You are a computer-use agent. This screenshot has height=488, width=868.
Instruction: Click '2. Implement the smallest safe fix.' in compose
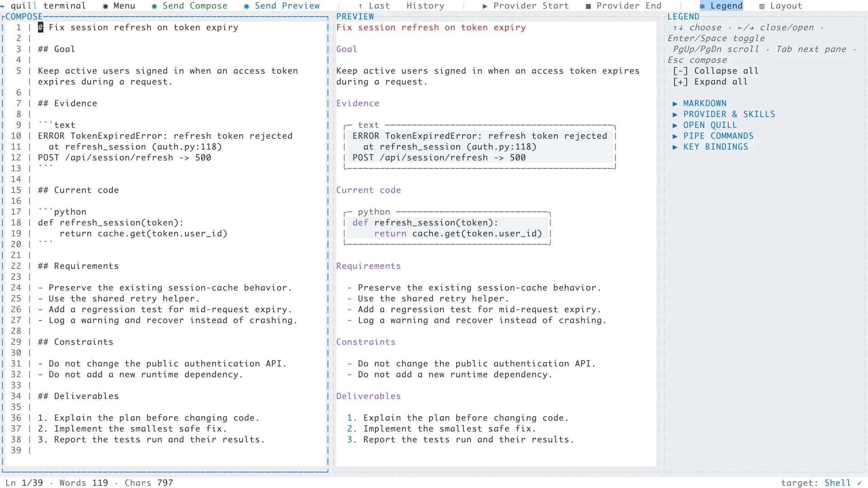[132, 429]
